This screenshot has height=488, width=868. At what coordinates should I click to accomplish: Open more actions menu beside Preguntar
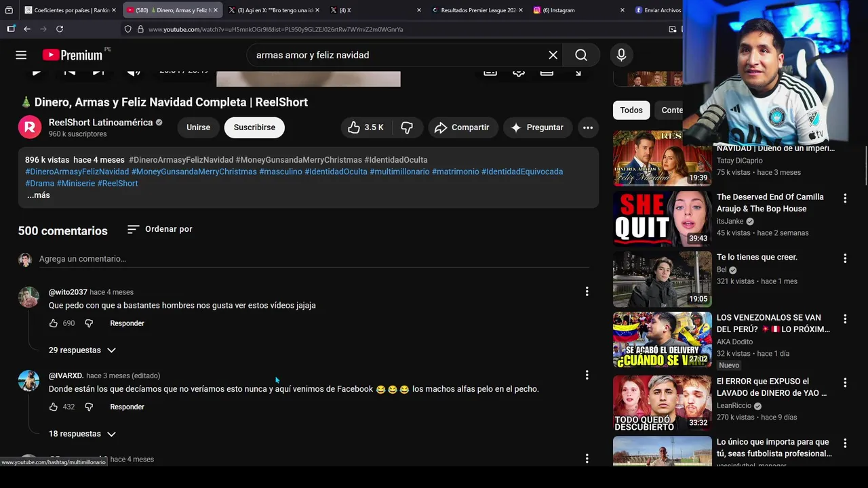tap(588, 127)
